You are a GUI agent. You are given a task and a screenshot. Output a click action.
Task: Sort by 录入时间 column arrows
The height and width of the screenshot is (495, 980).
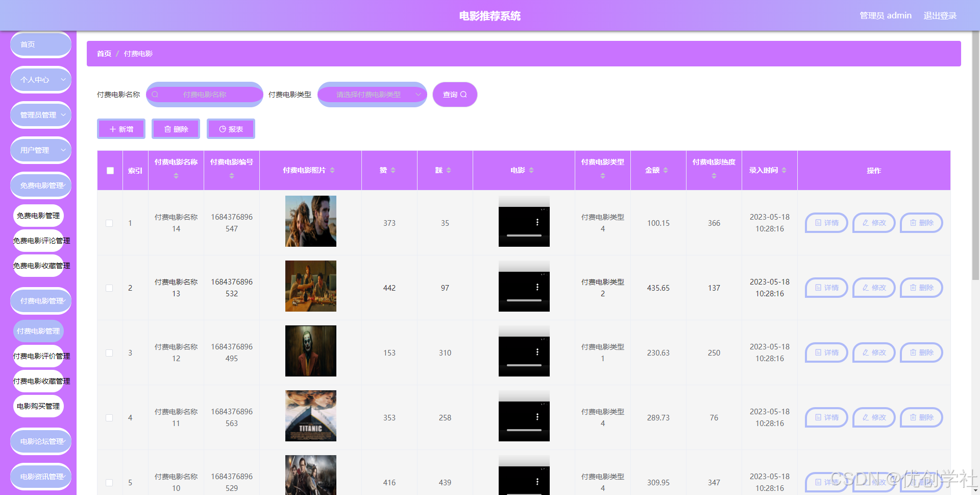click(784, 170)
